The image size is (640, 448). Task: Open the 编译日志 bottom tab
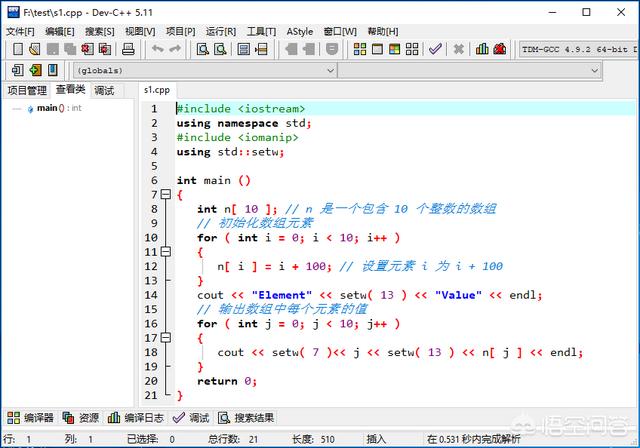click(136, 417)
